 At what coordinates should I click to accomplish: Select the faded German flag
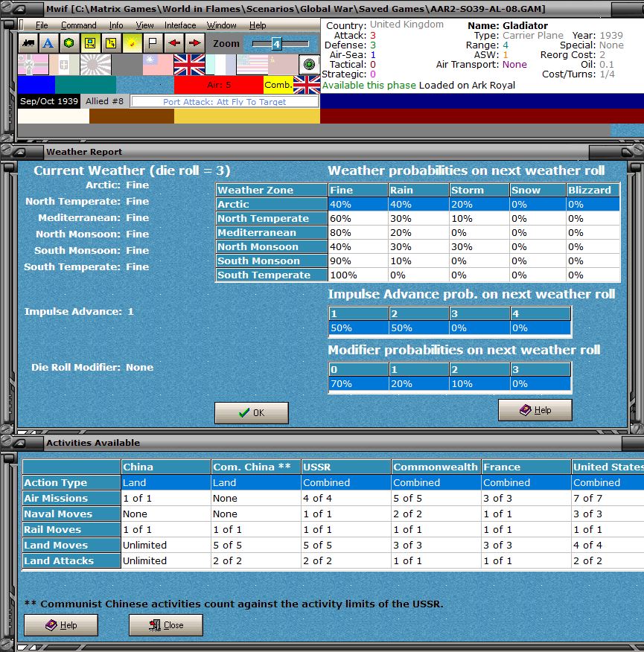point(33,65)
